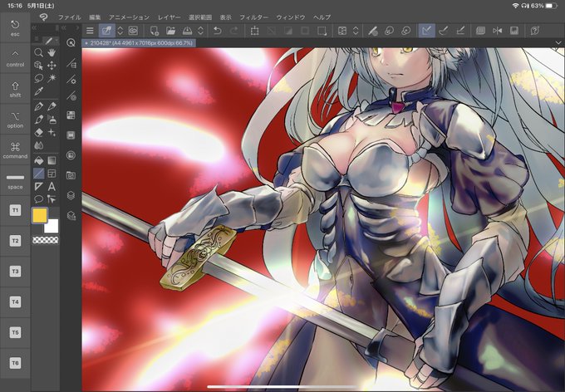Image resolution: width=565 pixels, height=392 pixels.
Task: Collapse palette dock with double-left arrows
Action: pos(64,27)
